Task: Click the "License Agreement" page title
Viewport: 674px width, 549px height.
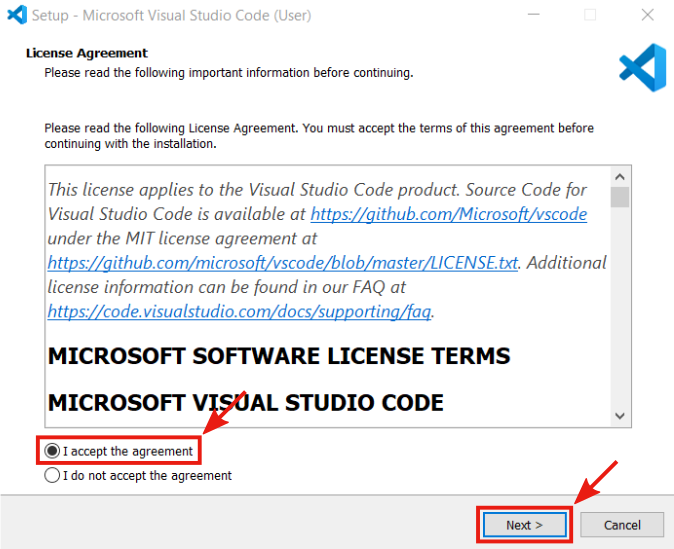Action: pos(86,53)
